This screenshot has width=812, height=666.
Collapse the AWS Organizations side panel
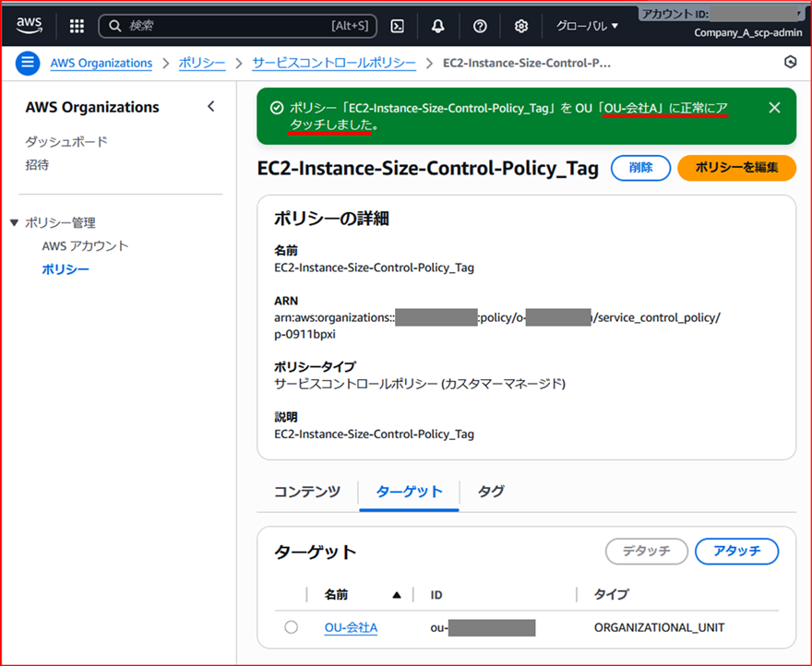click(x=211, y=106)
